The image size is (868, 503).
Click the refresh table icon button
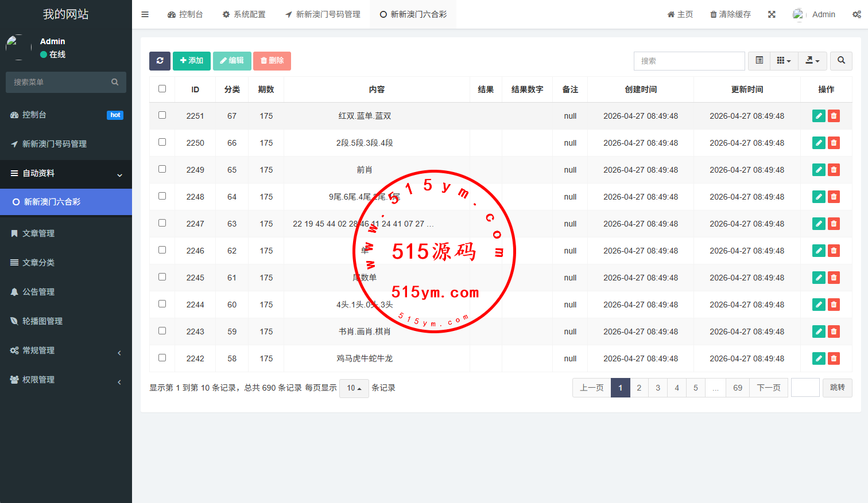[x=160, y=61]
